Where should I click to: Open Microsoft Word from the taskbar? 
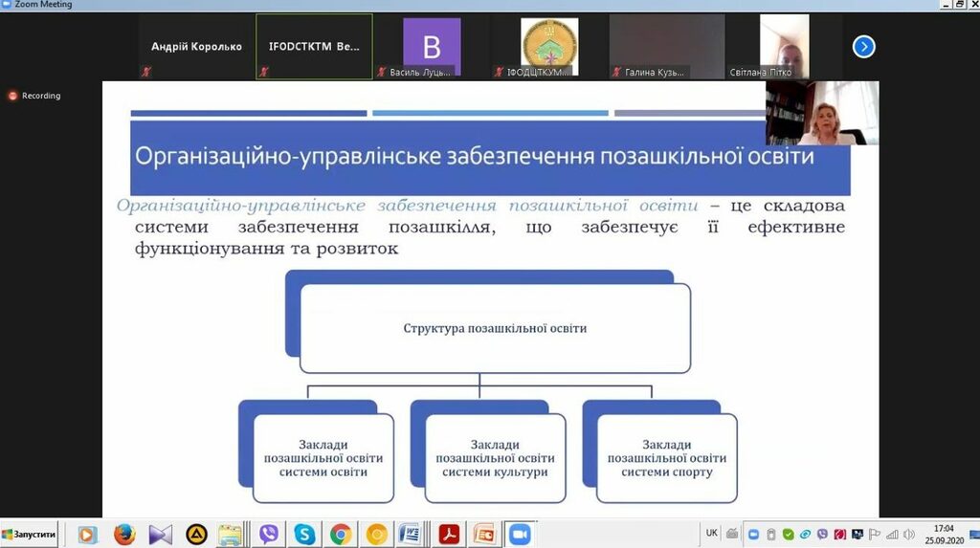coord(410,535)
